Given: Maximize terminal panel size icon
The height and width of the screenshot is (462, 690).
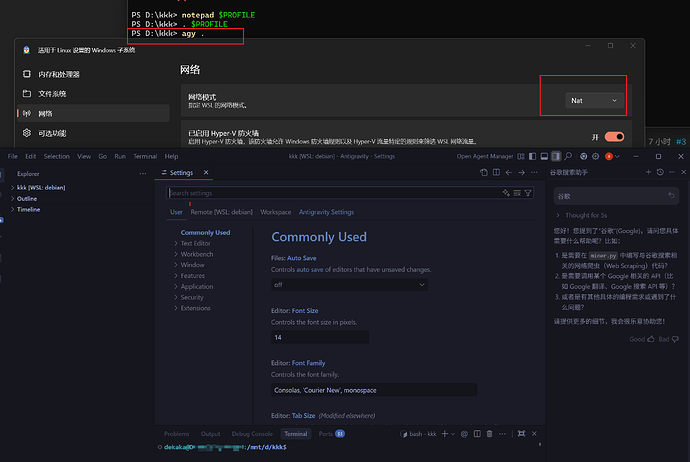Looking at the screenshot, I should pyautogui.click(x=521, y=434).
